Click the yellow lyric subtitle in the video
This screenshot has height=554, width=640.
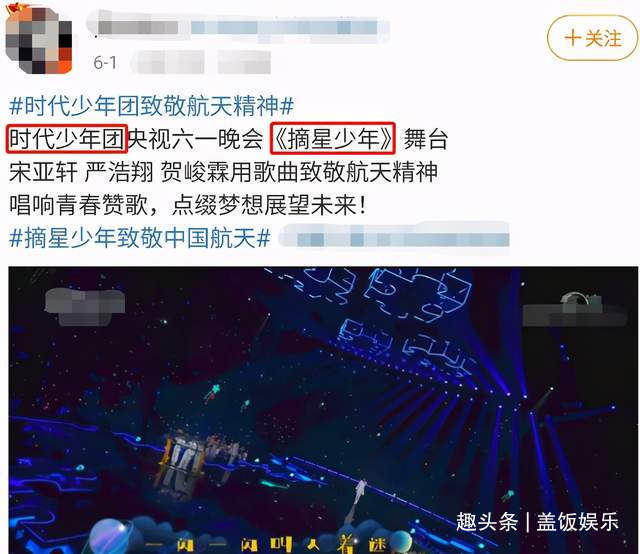coord(265,544)
